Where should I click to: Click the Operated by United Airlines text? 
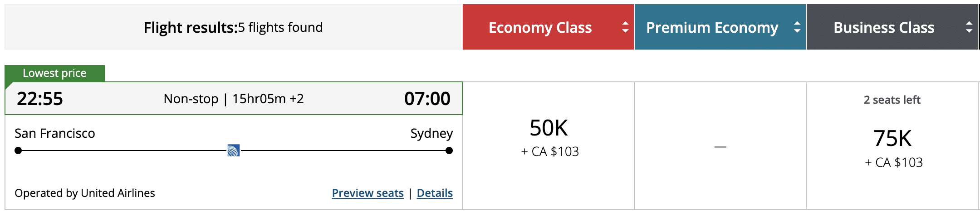pos(85,193)
